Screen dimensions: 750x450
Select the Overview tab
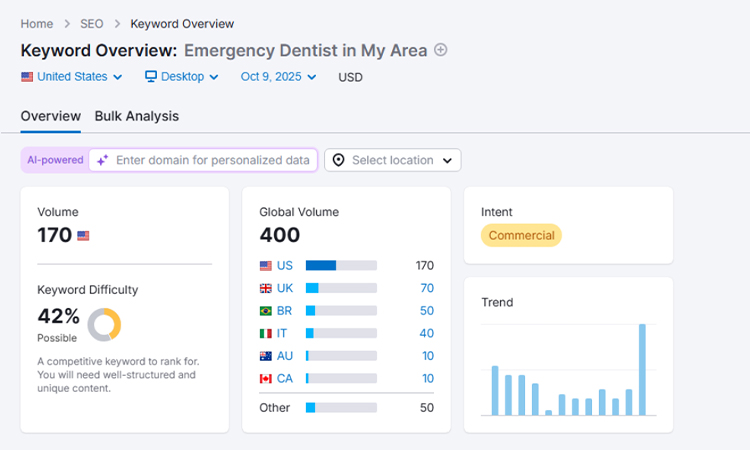pos(50,116)
